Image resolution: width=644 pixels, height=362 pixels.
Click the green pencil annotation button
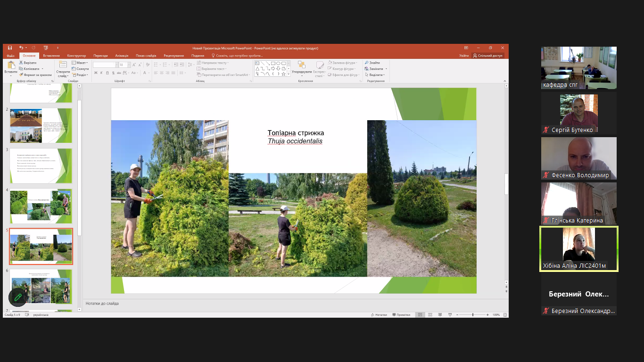(x=18, y=297)
